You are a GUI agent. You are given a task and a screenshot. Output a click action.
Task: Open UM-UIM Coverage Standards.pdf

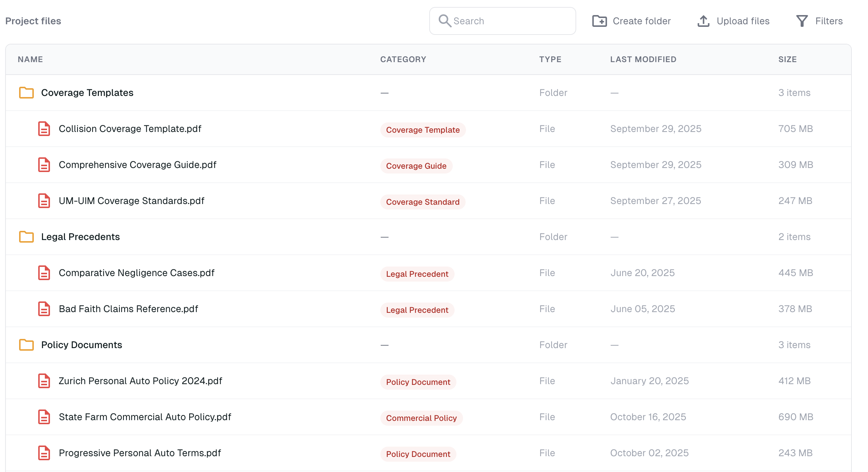(131, 201)
